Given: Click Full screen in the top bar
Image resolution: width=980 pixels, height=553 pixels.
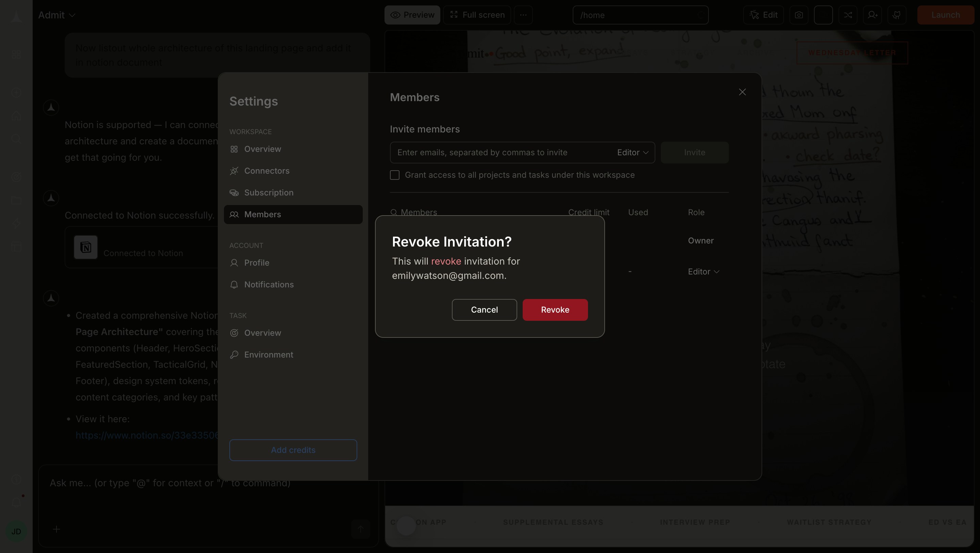Looking at the screenshot, I should pyautogui.click(x=477, y=15).
